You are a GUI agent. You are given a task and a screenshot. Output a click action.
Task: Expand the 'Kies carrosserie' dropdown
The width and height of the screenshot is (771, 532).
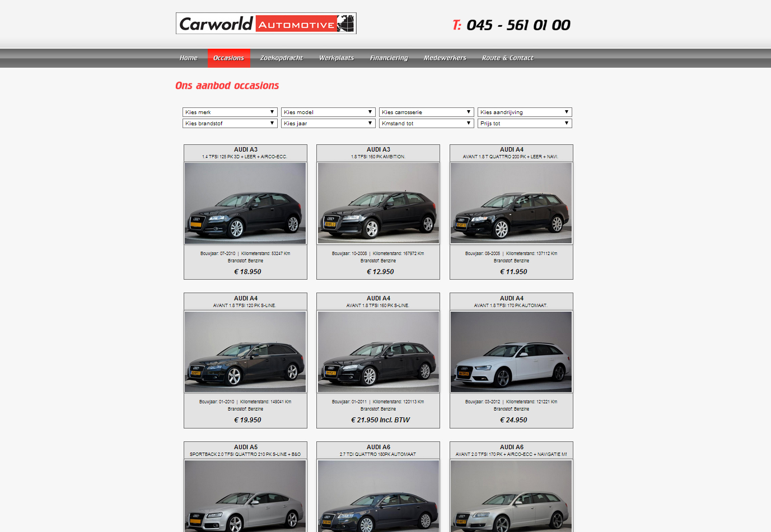click(x=427, y=112)
